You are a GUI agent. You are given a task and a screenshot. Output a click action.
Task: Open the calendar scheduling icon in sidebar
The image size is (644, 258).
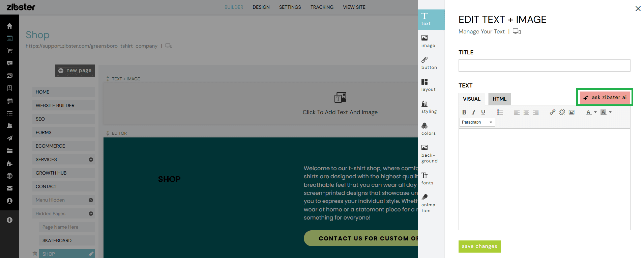click(x=9, y=101)
